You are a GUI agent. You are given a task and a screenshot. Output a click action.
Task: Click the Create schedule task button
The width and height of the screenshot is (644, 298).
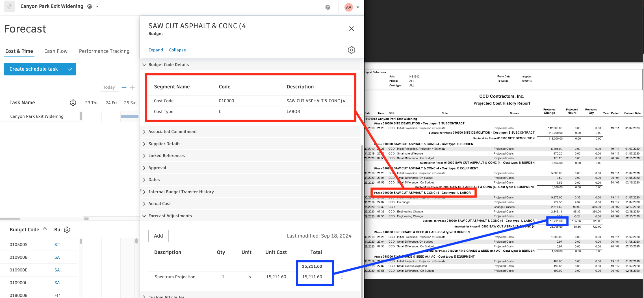(x=34, y=69)
